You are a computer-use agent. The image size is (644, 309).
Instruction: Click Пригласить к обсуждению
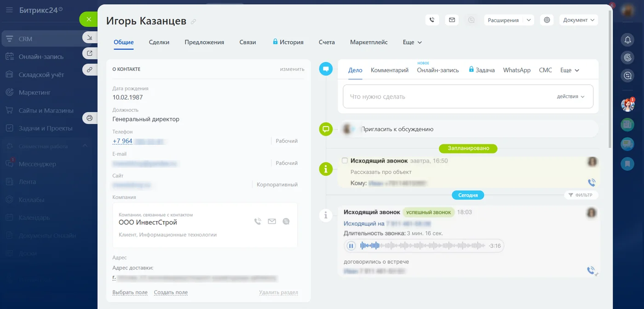tap(397, 129)
